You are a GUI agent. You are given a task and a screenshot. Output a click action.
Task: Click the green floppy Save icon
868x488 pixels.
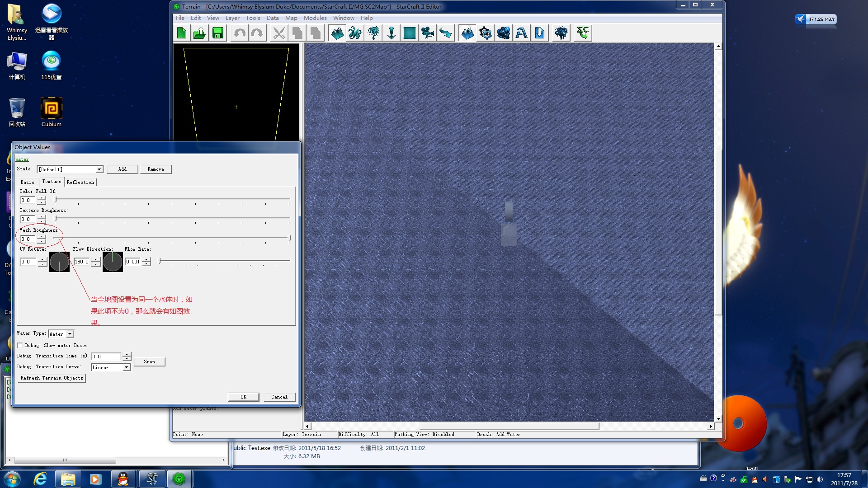click(218, 33)
